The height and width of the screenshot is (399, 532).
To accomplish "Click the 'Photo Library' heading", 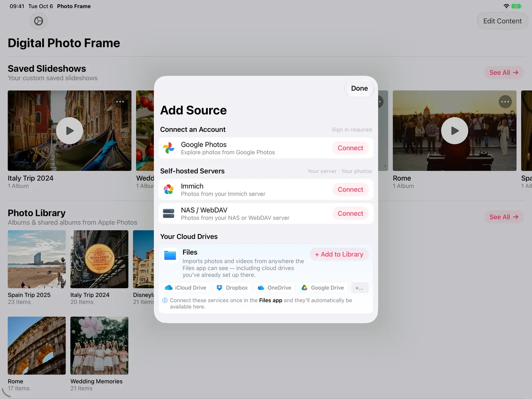I will tap(37, 213).
